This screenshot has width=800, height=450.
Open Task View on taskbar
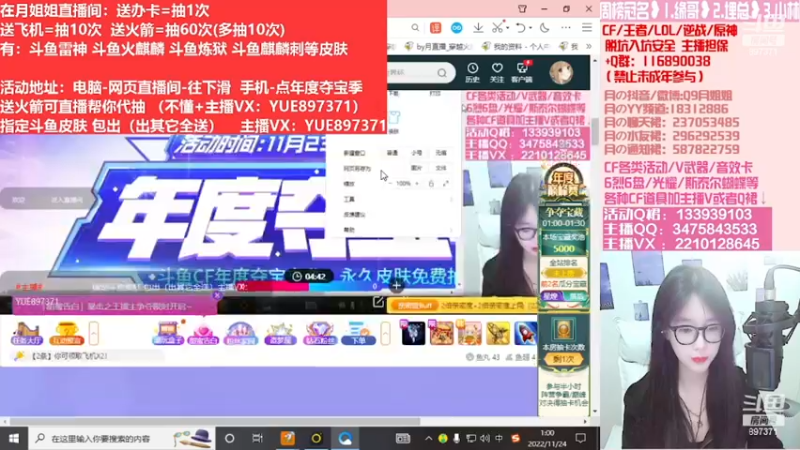pos(258,438)
